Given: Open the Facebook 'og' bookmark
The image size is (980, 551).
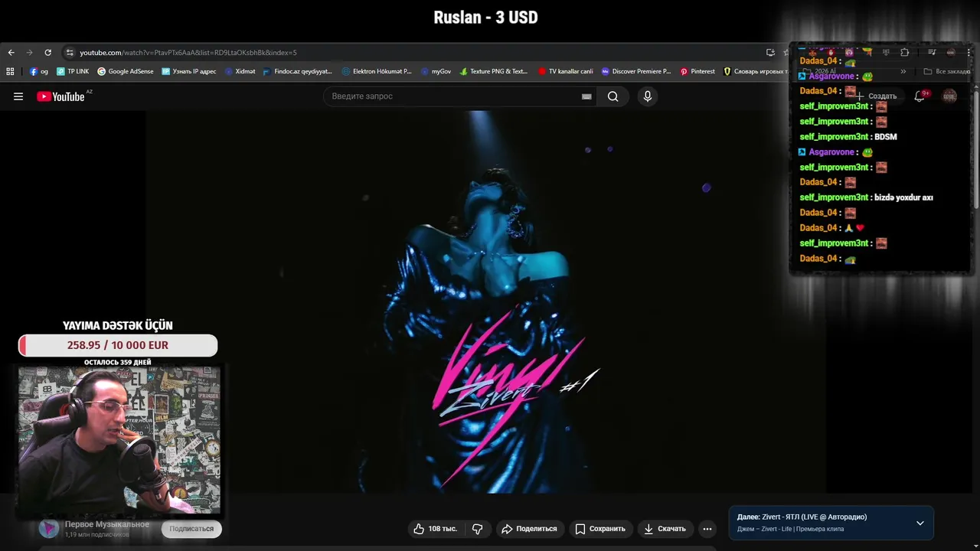Looking at the screenshot, I should pos(39,71).
